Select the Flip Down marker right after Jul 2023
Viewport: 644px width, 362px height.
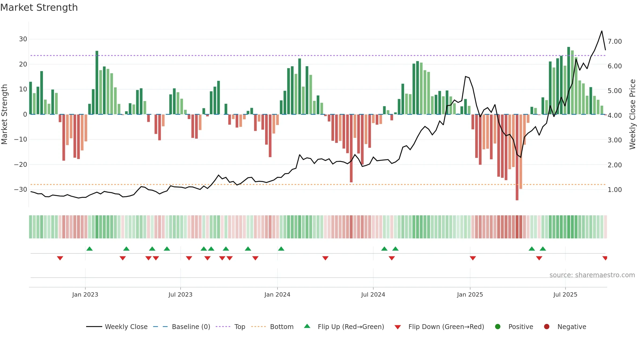tap(189, 258)
